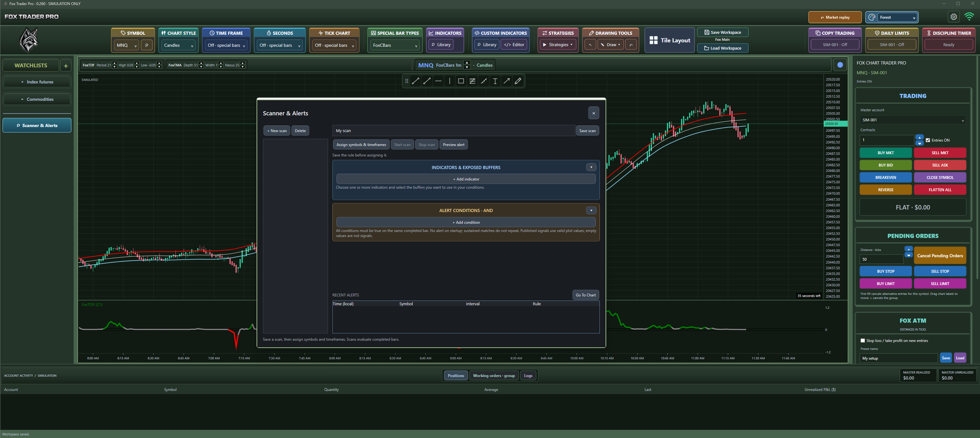
Task: Open the Logs tab
Action: (528, 376)
